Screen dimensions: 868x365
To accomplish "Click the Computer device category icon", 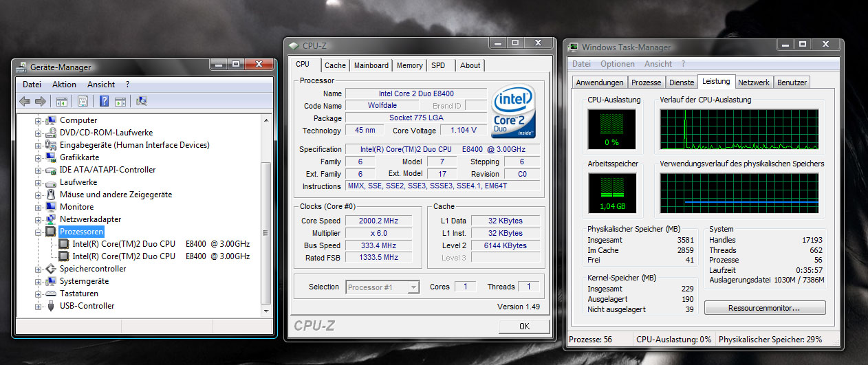I will [x=51, y=120].
